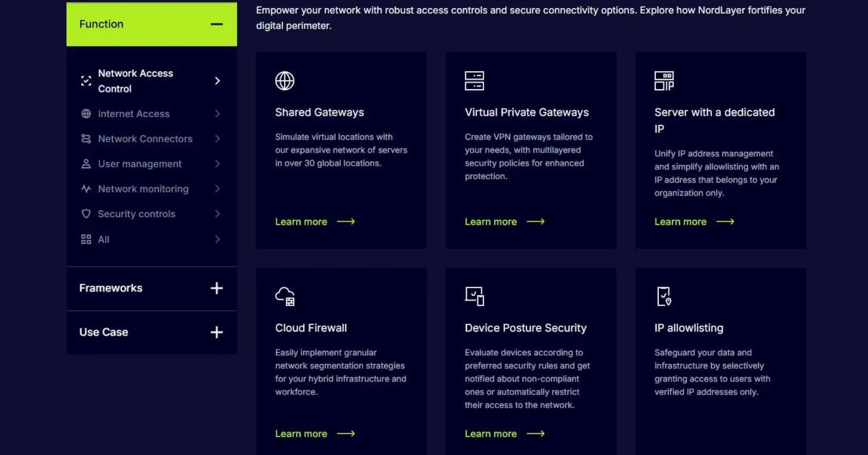Open the User management chevron

(x=218, y=164)
